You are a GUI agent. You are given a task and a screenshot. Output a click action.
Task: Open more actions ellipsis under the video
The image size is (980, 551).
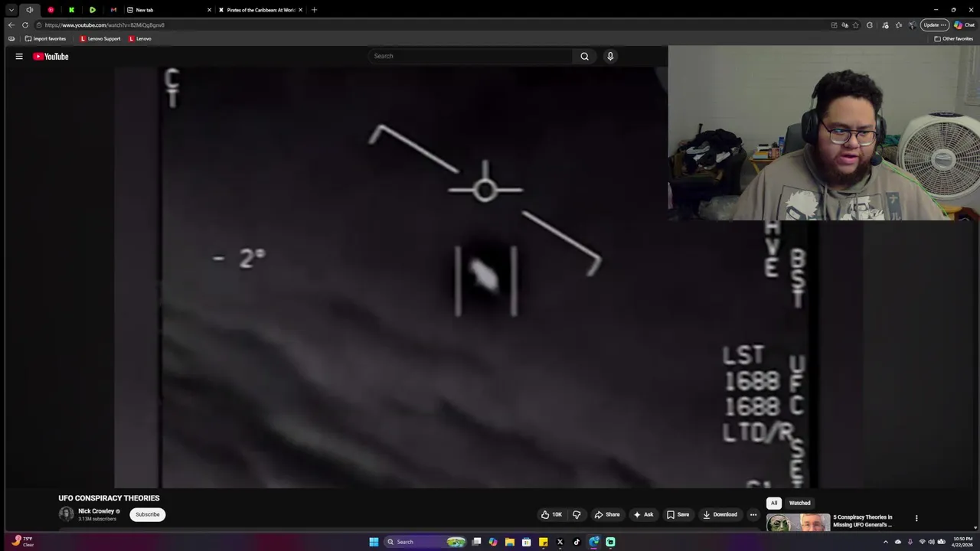(753, 514)
